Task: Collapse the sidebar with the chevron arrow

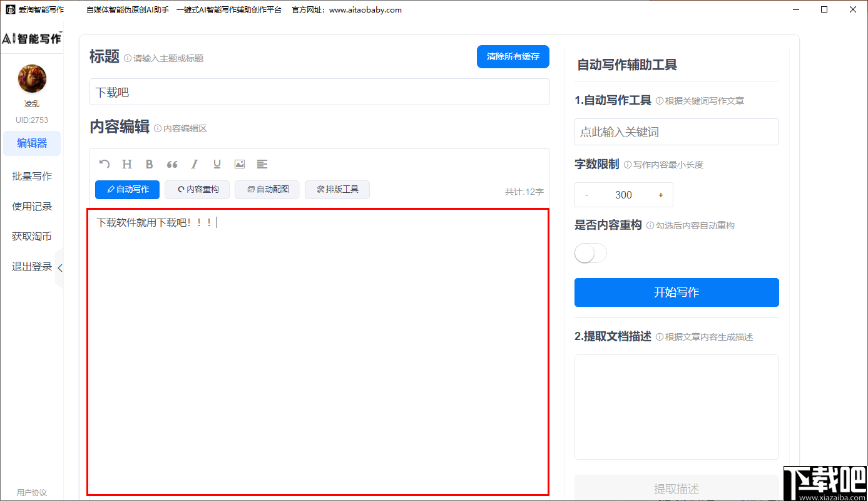Action: point(60,268)
